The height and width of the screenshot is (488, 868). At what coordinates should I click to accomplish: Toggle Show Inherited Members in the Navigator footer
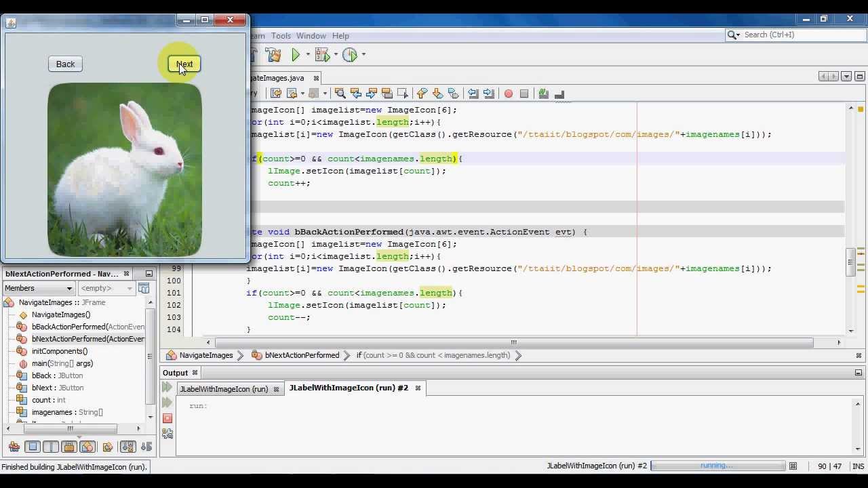14,447
